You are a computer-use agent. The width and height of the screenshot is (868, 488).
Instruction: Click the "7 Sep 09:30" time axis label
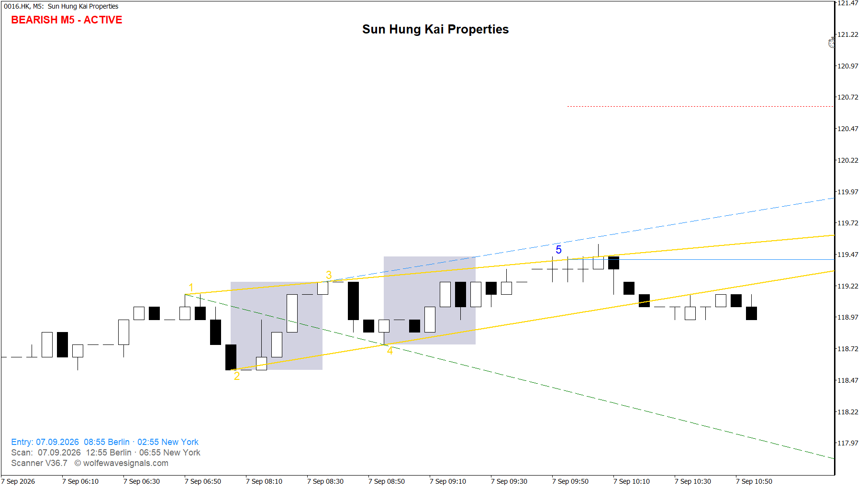point(509,481)
